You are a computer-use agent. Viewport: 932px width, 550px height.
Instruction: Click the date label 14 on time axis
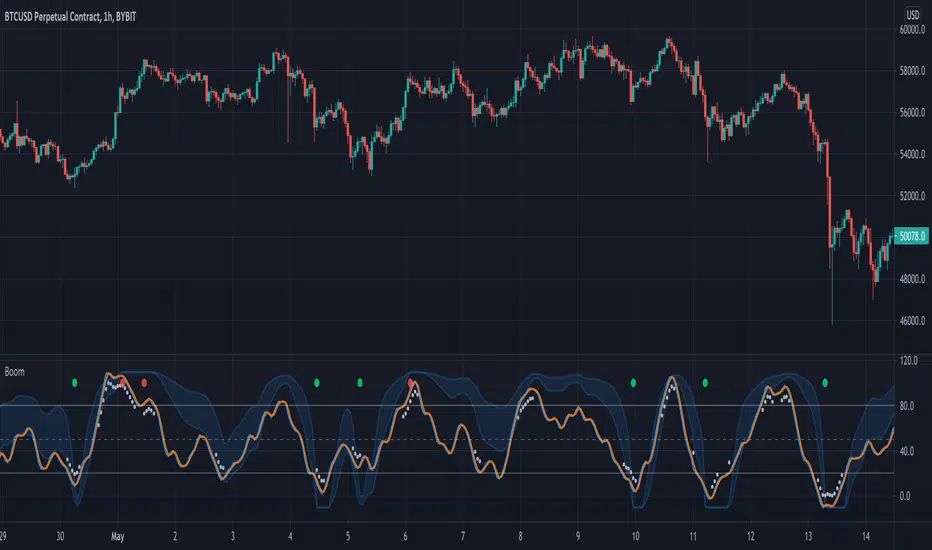point(866,536)
